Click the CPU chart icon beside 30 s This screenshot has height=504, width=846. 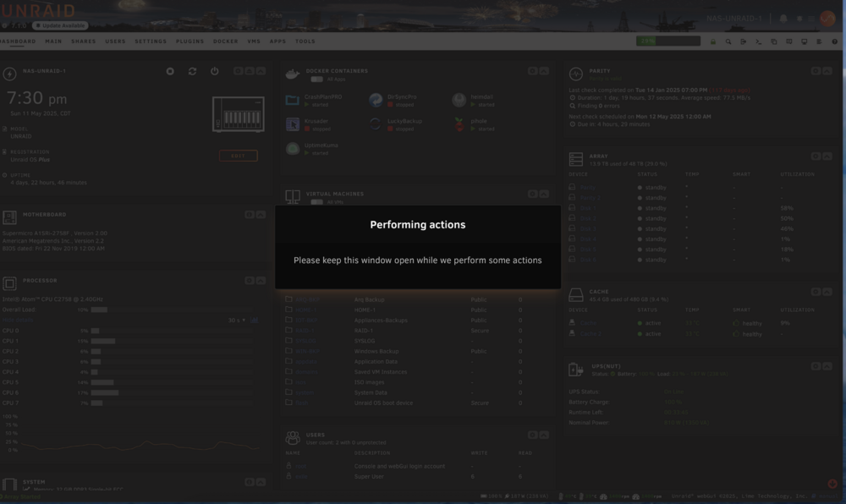point(254,320)
